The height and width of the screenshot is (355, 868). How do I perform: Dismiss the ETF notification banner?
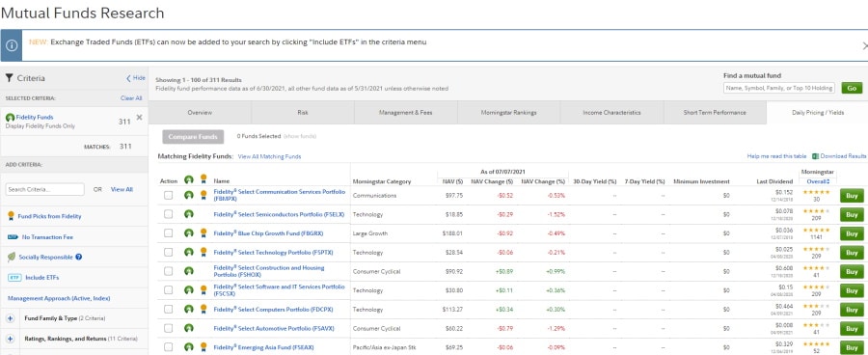[865, 45]
